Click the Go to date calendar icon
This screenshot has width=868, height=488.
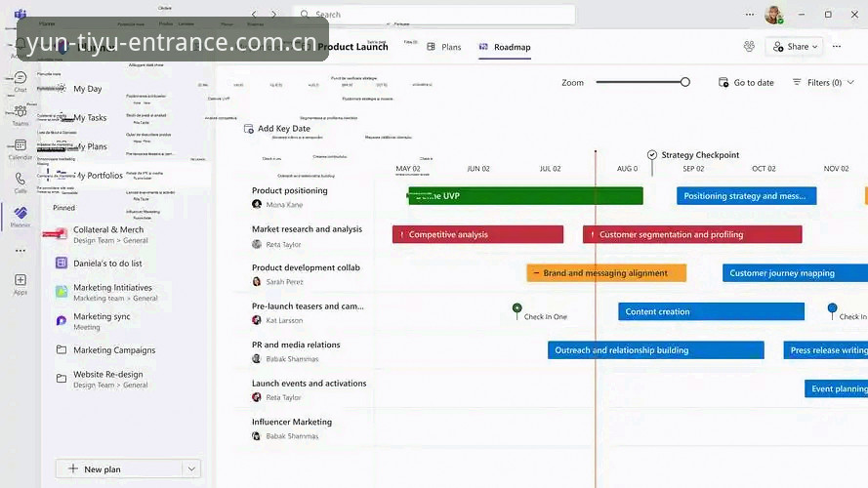point(723,82)
